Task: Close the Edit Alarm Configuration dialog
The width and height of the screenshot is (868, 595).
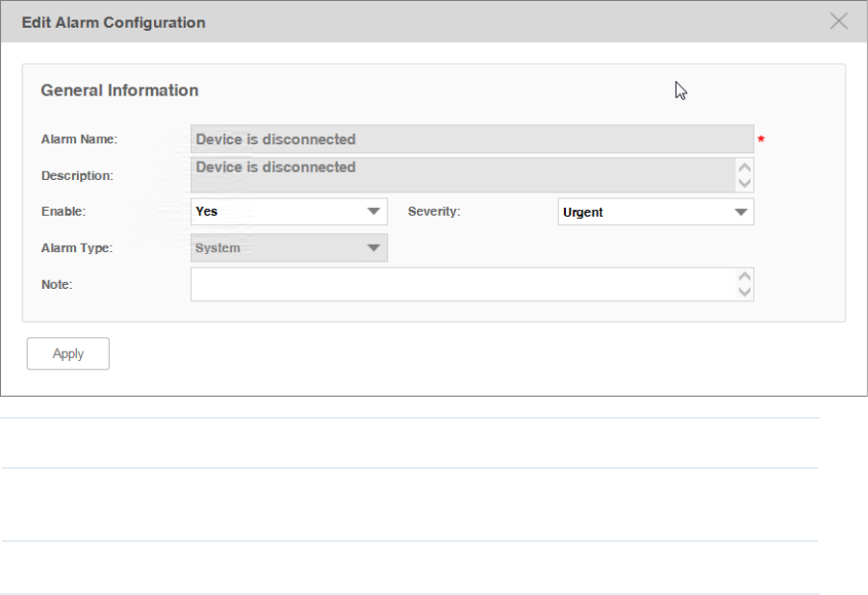Action: click(x=838, y=21)
